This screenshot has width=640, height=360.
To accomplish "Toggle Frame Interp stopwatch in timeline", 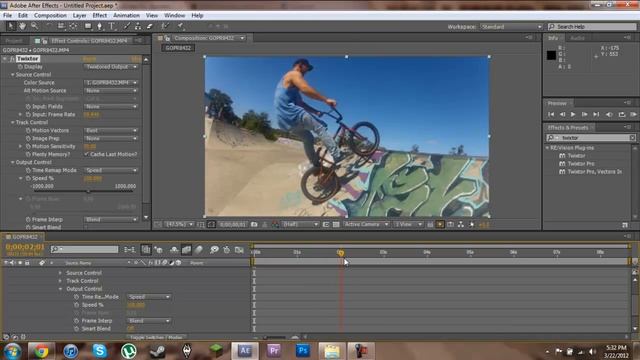I will pos(76,321).
